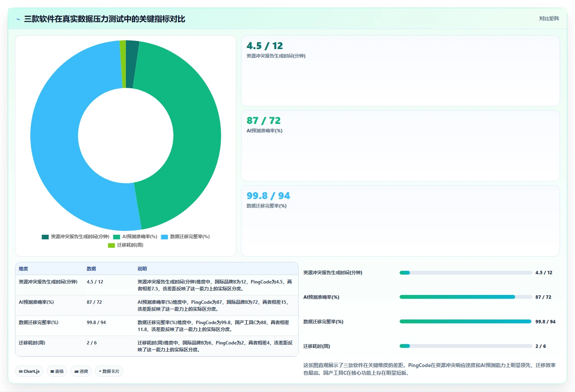Image resolution: width=575 pixels, height=392 pixels.
Task: Click the 数据卡片 tag
Action: 109,371
